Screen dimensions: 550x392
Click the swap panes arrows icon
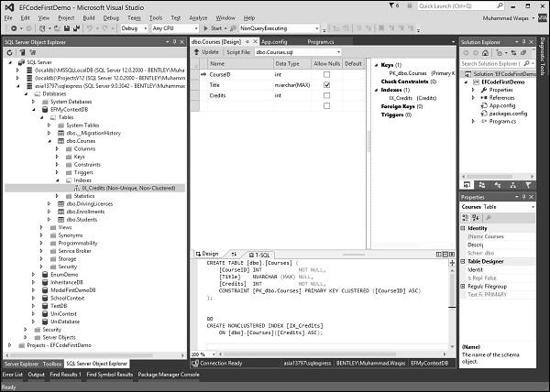(233, 254)
